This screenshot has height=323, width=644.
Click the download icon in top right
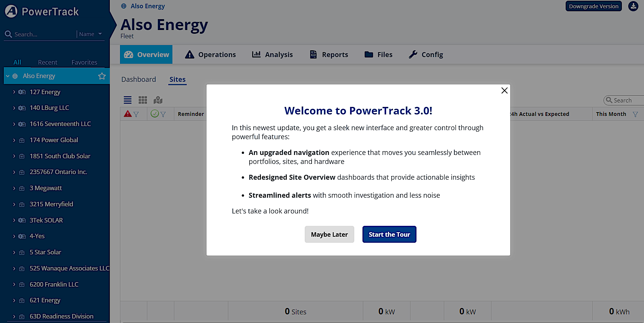tap(633, 6)
